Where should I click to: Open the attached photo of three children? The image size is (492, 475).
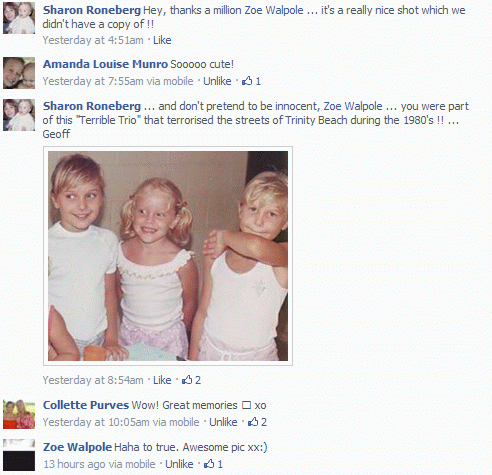point(168,256)
